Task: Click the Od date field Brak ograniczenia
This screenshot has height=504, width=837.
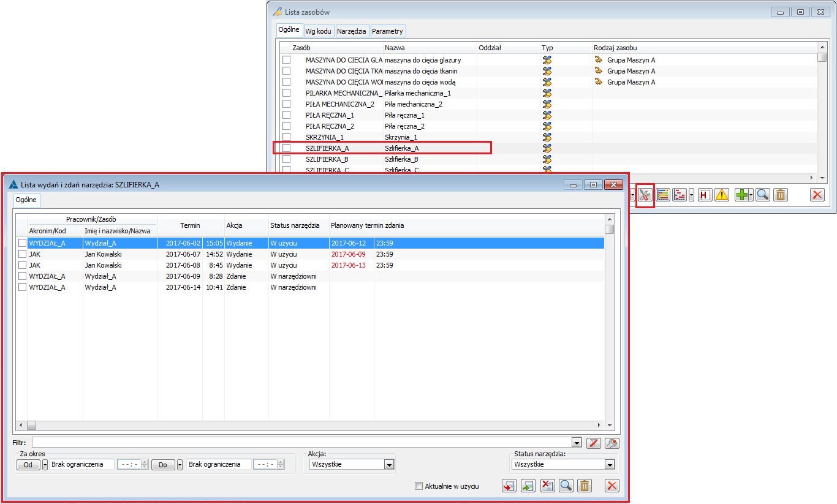Action: [x=82, y=465]
